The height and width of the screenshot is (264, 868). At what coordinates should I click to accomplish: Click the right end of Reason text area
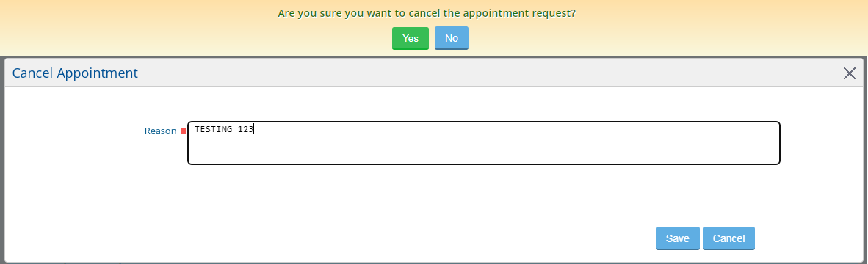[x=773, y=143]
